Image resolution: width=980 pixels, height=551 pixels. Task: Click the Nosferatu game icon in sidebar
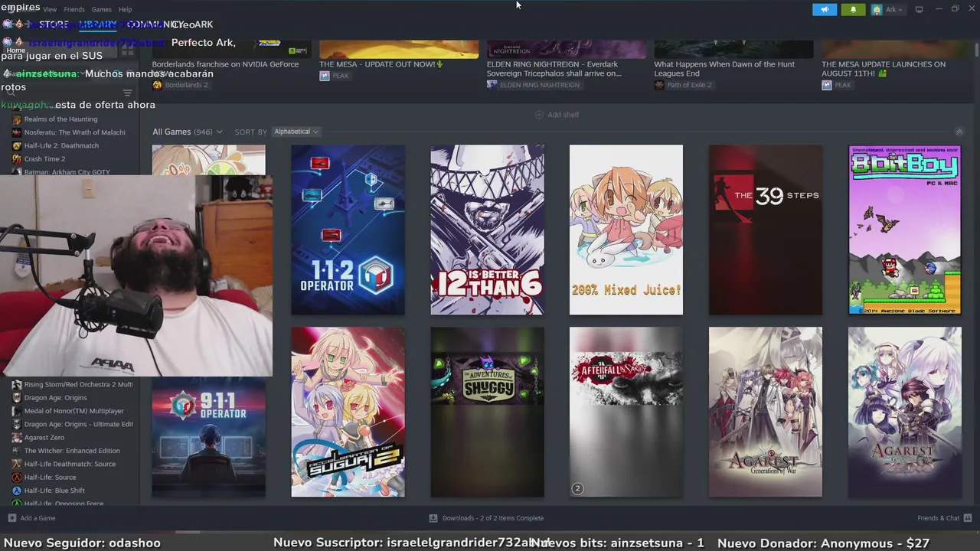(x=17, y=132)
